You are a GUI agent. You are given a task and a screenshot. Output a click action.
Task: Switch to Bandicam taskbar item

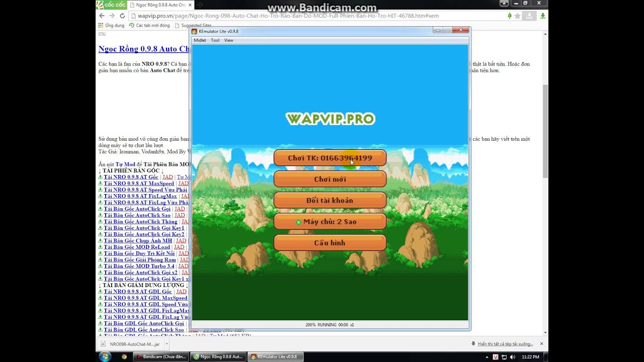coord(162,356)
